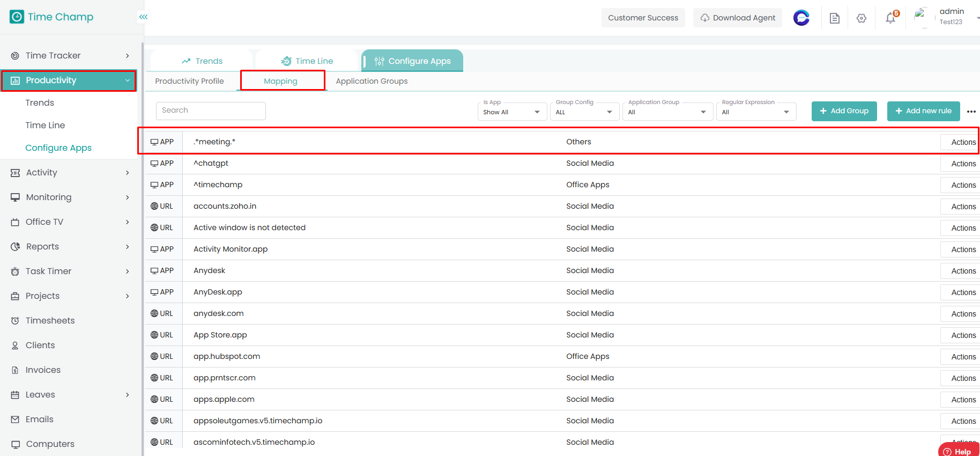Open the chat bubble icon in header
Image resolution: width=980 pixels, height=456 pixels.
pyautogui.click(x=801, y=18)
